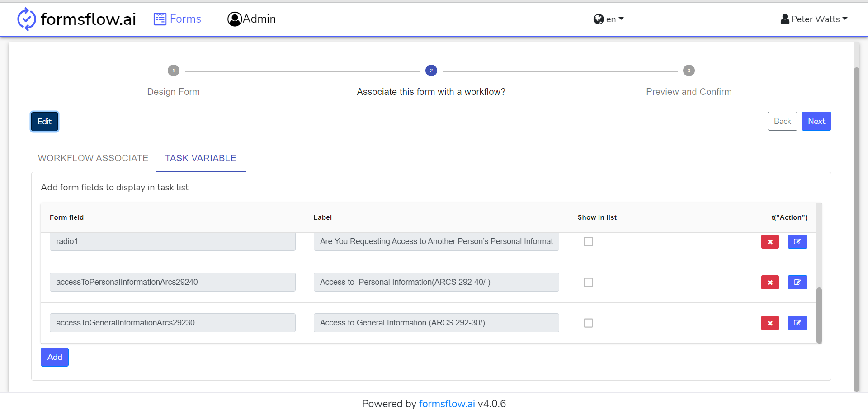Open the formsflow.ai footer link

(447, 404)
